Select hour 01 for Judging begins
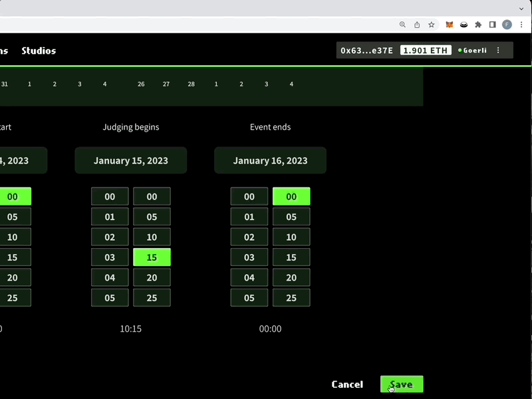 [110, 217]
